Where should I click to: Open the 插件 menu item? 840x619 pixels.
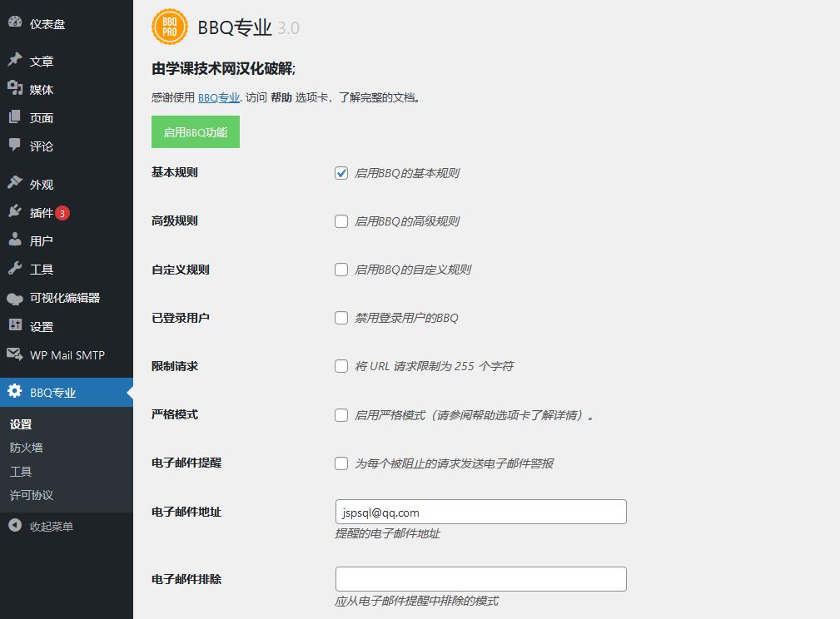pos(42,213)
